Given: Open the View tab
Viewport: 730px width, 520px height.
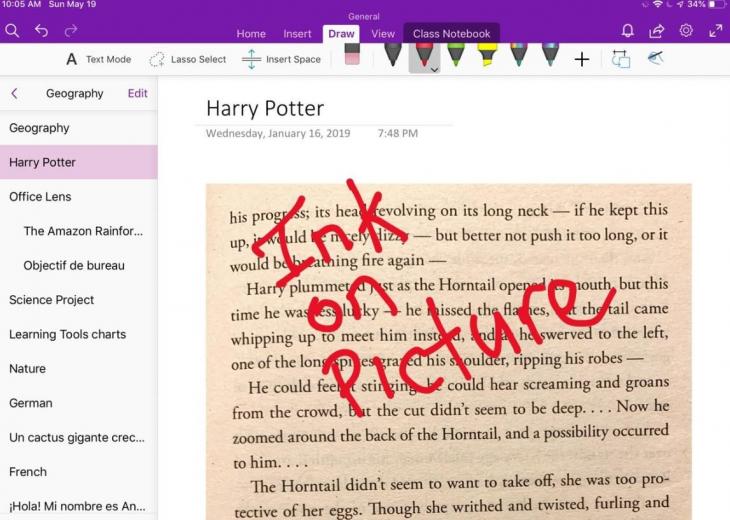Looking at the screenshot, I should pos(383,34).
